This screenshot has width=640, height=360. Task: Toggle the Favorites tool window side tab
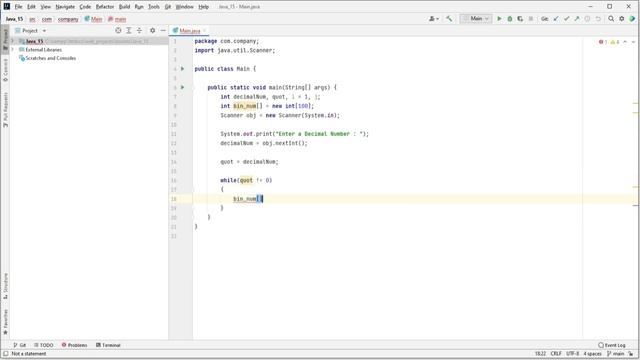(5, 321)
